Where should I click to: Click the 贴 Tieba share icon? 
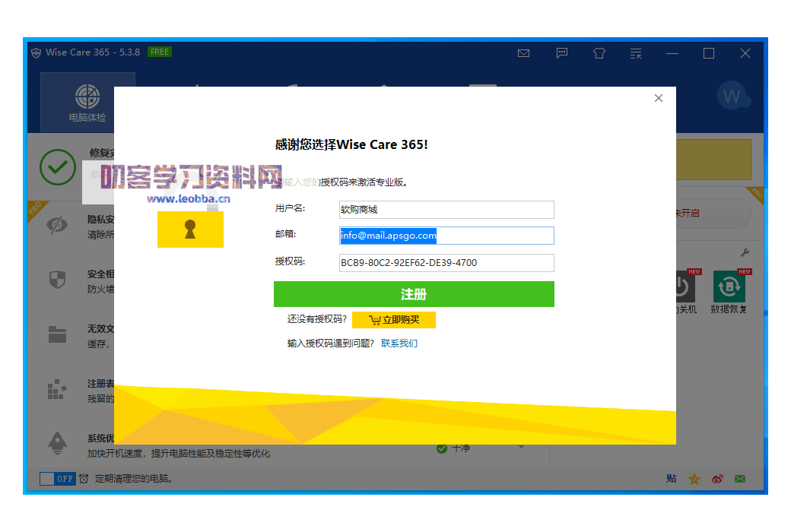pyautogui.click(x=672, y=479)
